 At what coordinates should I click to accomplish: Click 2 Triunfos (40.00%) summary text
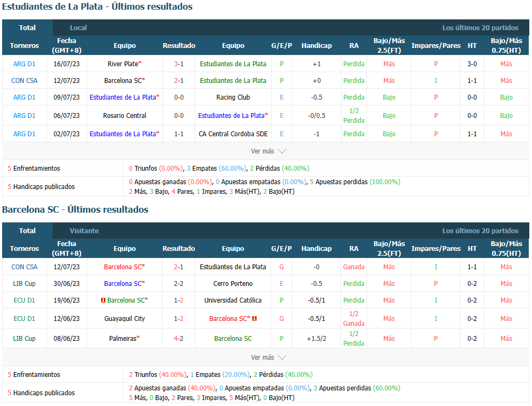point(158,374)
